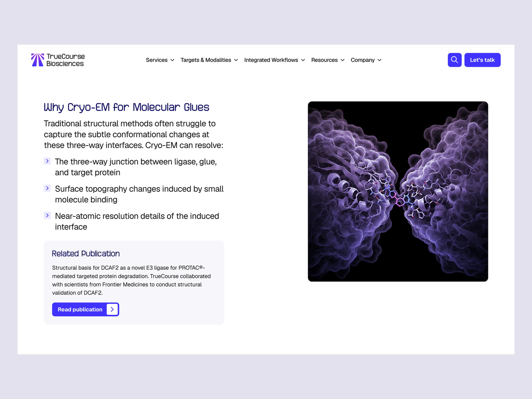Click the DCAF2 publication summary text
This screenshot has height=399, width=532.
coord(132,280)
